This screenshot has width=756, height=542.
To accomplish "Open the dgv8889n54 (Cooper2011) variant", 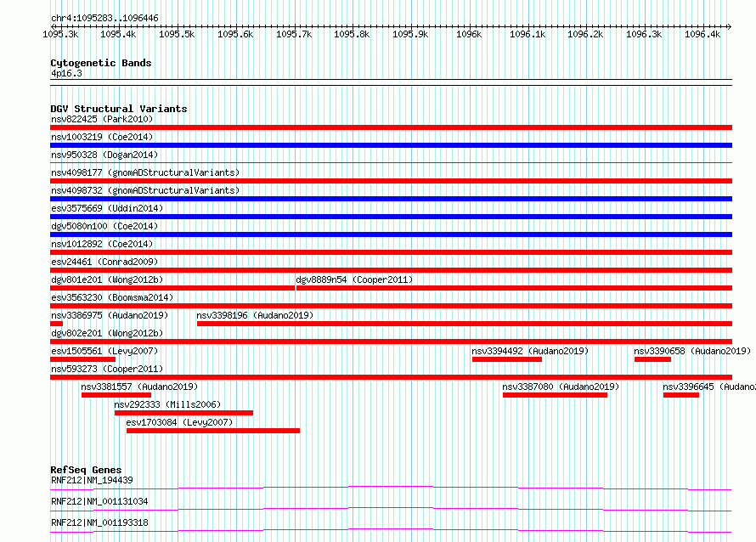I will pyautogui.click(x=354, y=279).
